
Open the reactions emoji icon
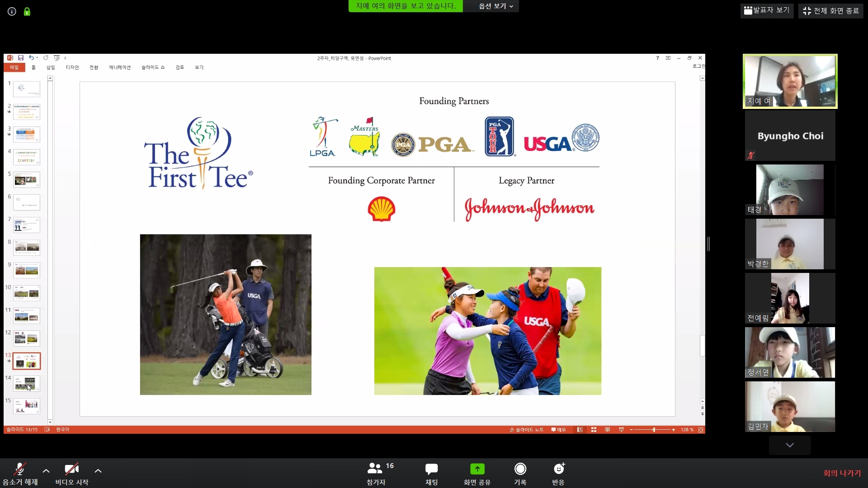click(x=558, y=469)
